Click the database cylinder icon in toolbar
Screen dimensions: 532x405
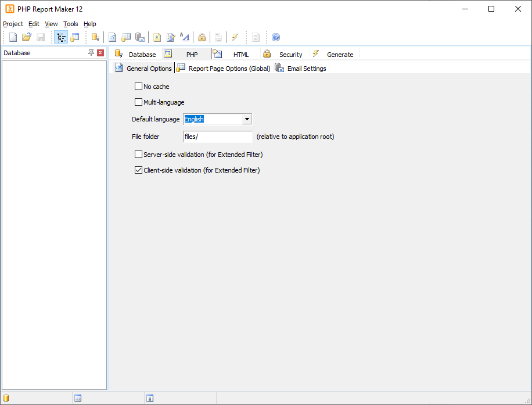coord(95,37)
